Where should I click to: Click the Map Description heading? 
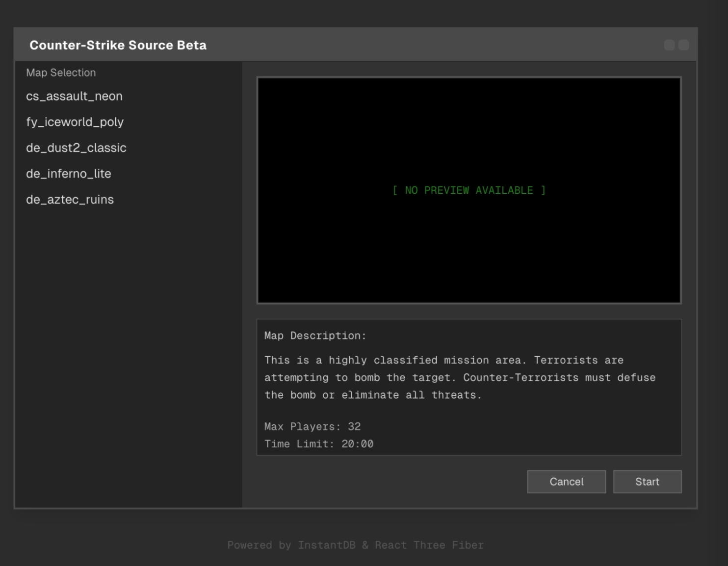coord(315,336)
